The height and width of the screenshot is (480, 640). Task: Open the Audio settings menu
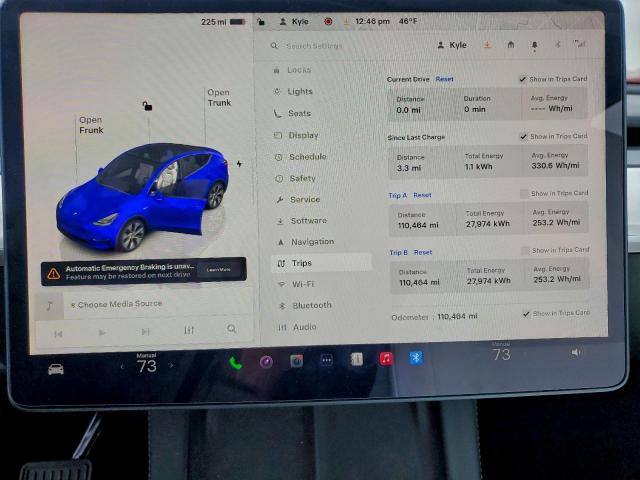point(298,327)
